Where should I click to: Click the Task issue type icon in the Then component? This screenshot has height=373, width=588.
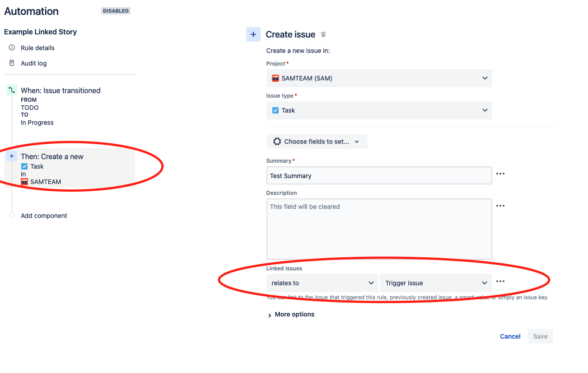[x=24, y=166]
